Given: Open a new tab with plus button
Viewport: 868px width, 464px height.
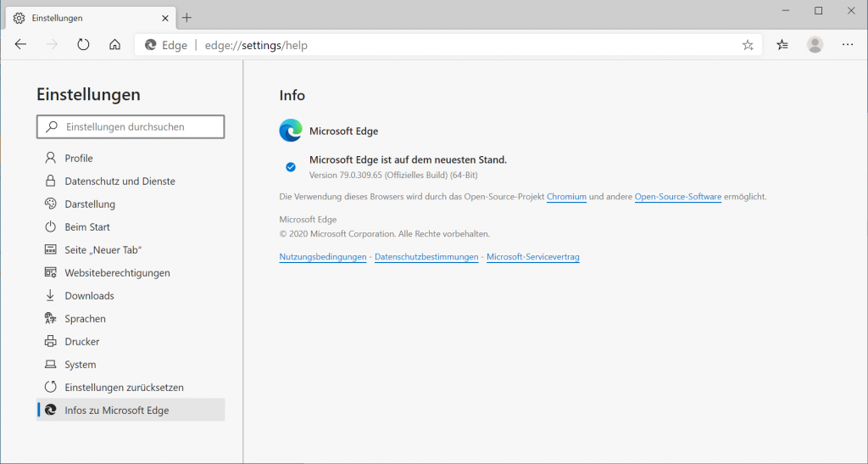Looking at the screenshot, I should click(186, 18).
